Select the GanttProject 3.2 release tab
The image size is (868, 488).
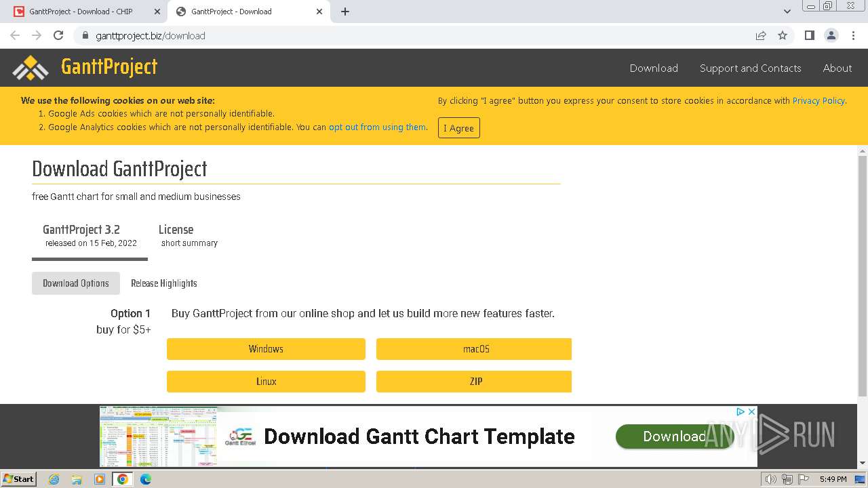(x=90, y=236)
